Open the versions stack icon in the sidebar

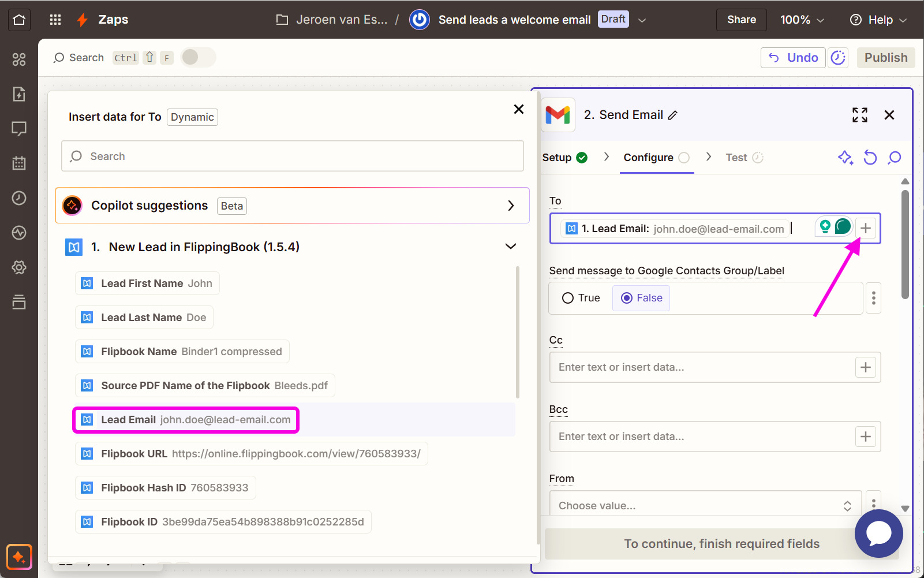click(x=19, y=302)
